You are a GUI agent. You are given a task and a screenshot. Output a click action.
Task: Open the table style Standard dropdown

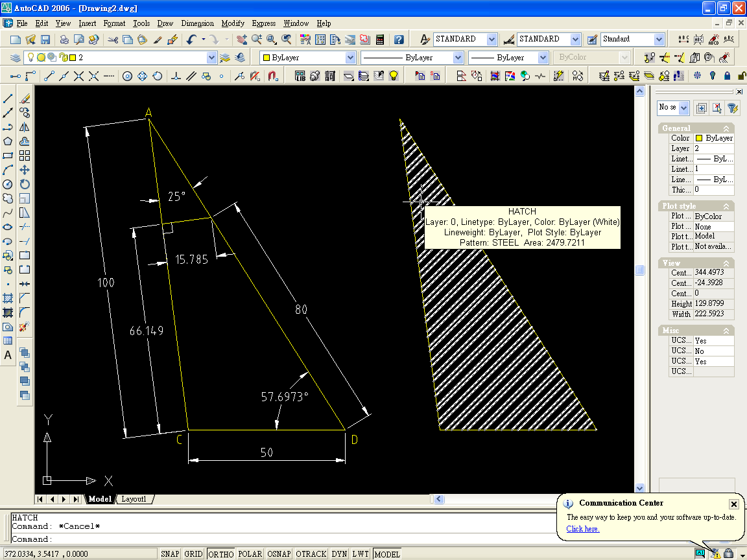pos(659,40)
